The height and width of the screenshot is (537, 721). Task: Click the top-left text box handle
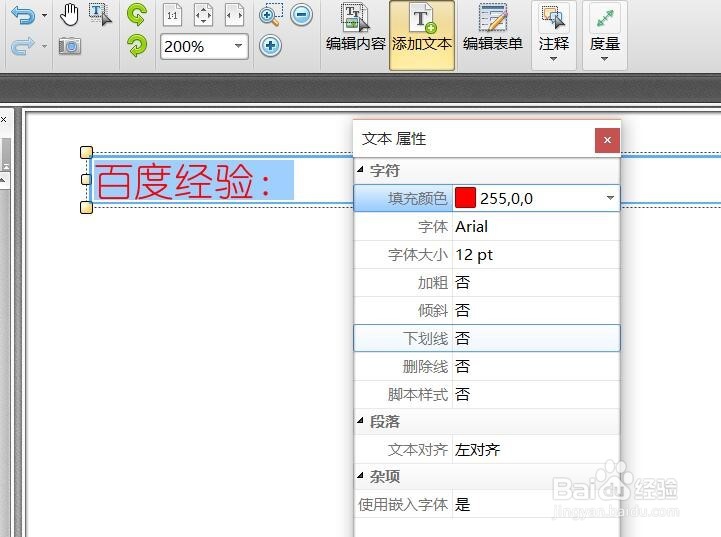pyautogui.click(x=86, y=152)
